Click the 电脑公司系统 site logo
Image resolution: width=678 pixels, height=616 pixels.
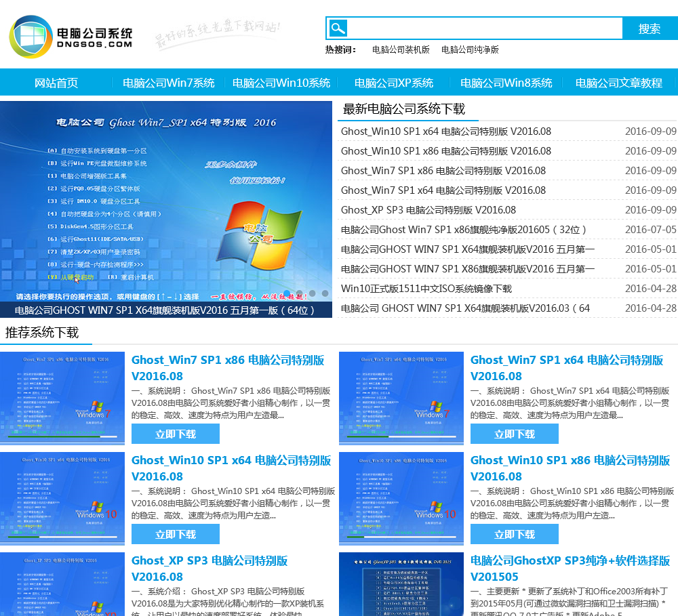point(71,37)
